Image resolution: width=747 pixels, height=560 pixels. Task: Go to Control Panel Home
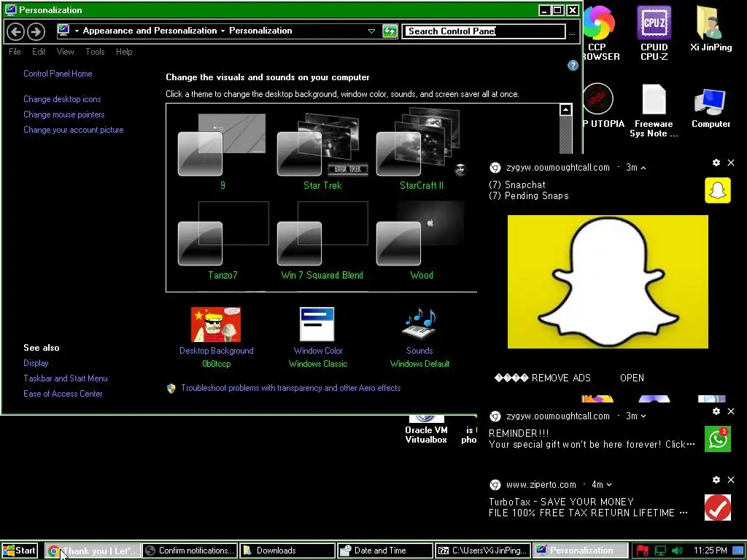[x=58, y=74]
